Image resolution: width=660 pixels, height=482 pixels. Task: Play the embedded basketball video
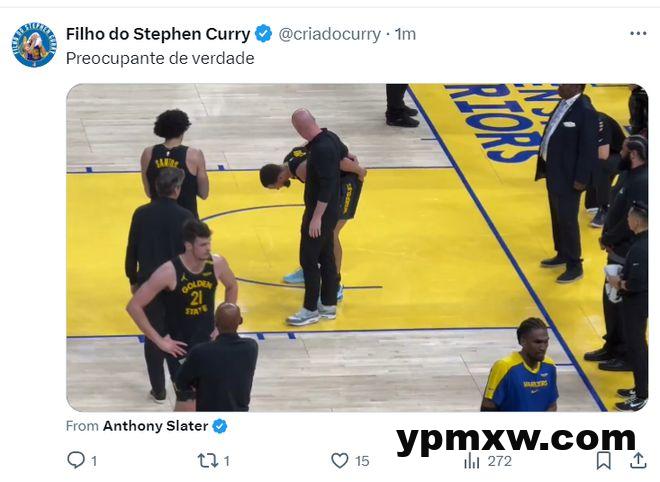(x=356, y=247)
